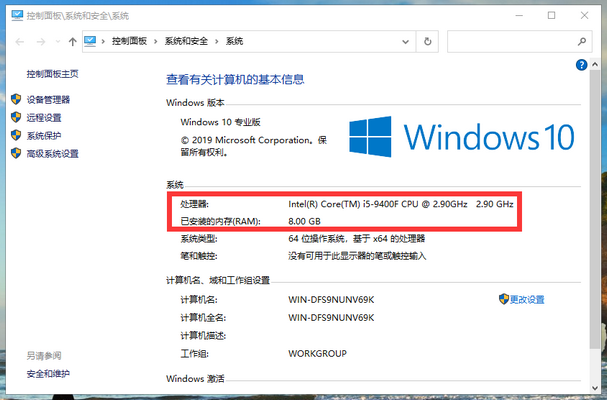Select the 系统和安全 breadcrumb item
The width and height of the screenshot is (607, 400).
(187, 41)
